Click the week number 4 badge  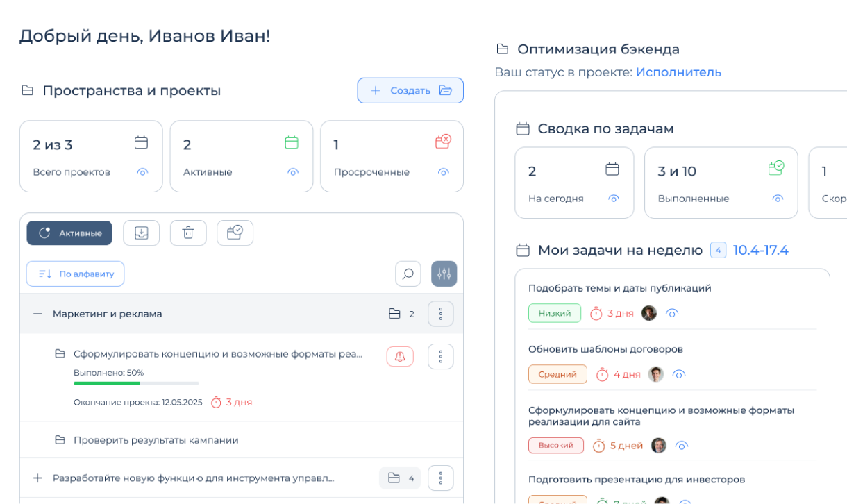[x=719, y=250]
